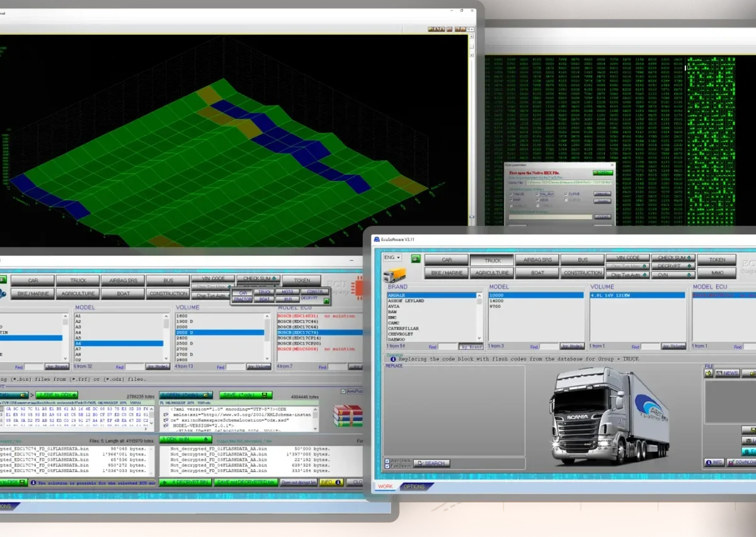Disable the FastSearch checkbox
The height and width of the screenshot is (537, 756).
point(387,466)
